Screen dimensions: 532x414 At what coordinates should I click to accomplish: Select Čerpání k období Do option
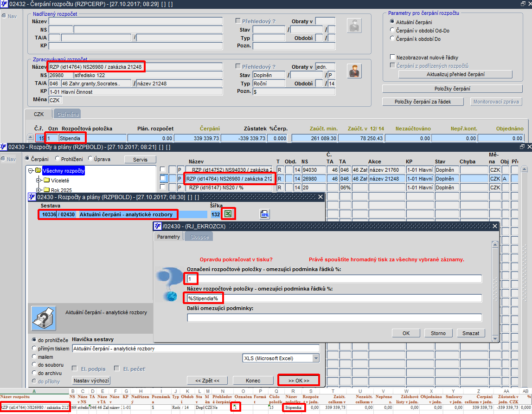pos(392,39)
